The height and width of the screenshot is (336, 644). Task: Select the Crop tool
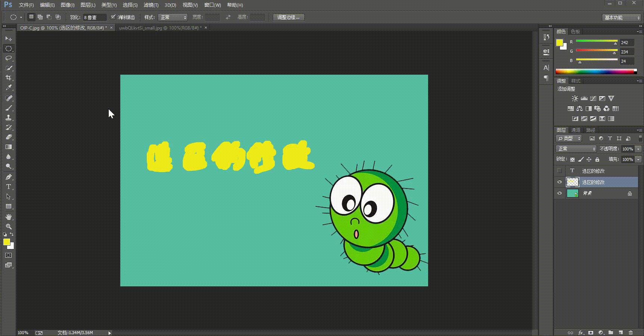[9, 78]
